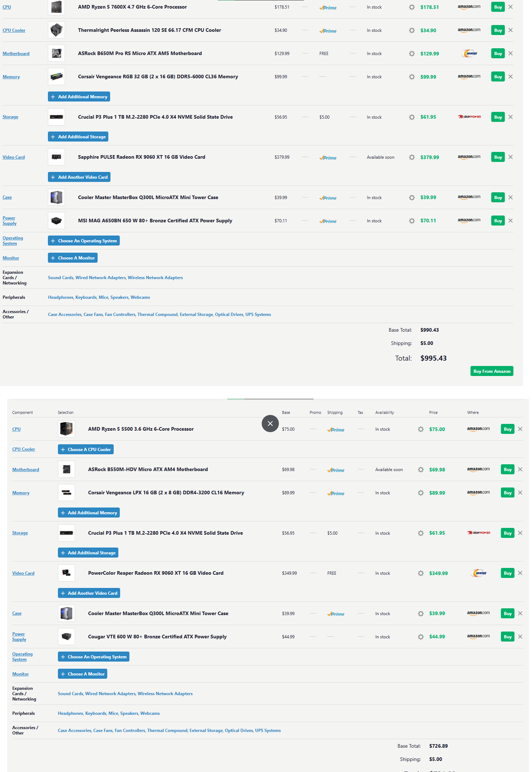Click first build total price $995.43
Screen dimensions: 532x772
[x=434, y=358]
